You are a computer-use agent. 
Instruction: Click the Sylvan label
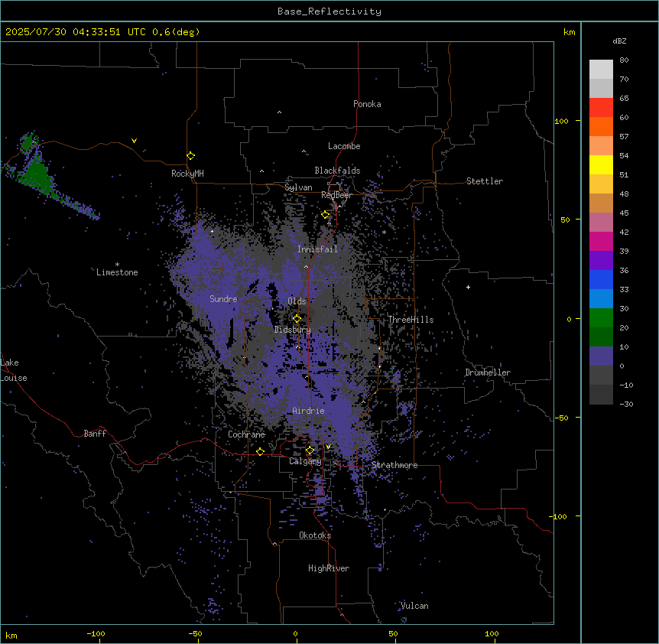pyautogui.click(x=298, y=187)
